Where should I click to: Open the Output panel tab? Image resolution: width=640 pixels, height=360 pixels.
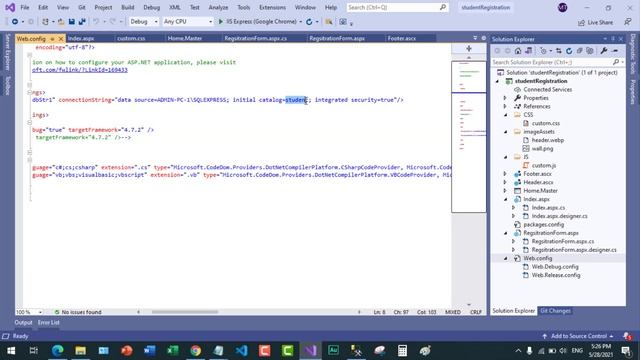[x=23, y=322]
